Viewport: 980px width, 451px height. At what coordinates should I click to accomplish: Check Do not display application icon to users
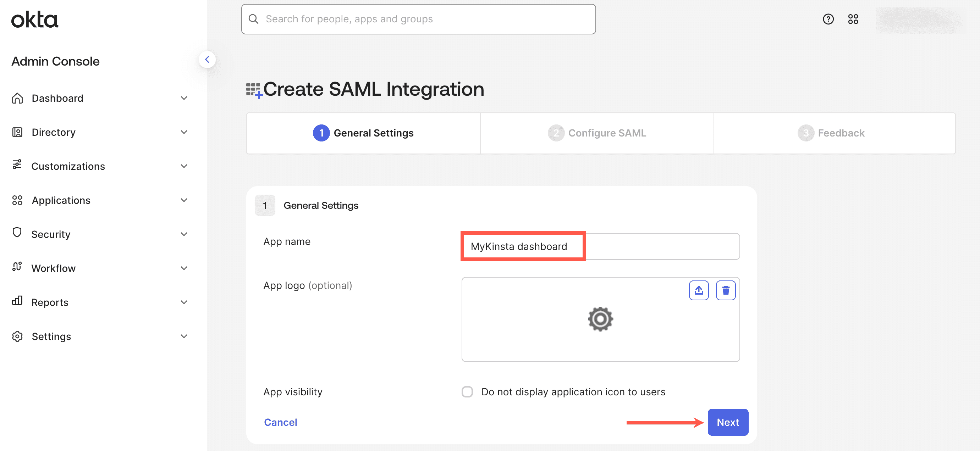click(467, 392)
